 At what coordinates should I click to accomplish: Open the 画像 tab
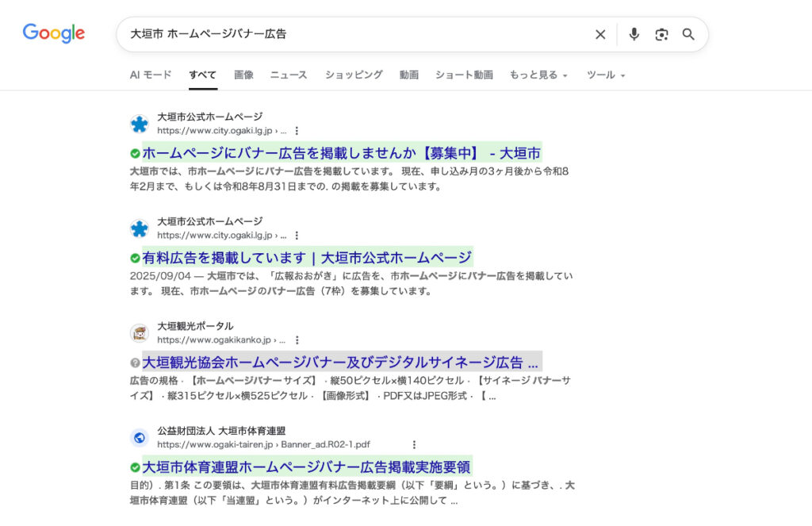243,75
